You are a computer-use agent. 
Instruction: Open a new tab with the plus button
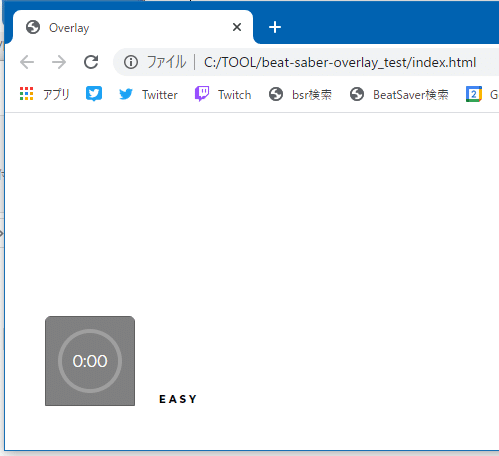click(275, 27)
